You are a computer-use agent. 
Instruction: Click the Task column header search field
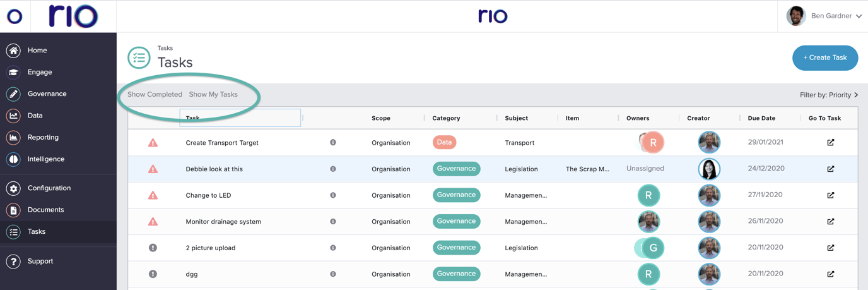[240, 118]
